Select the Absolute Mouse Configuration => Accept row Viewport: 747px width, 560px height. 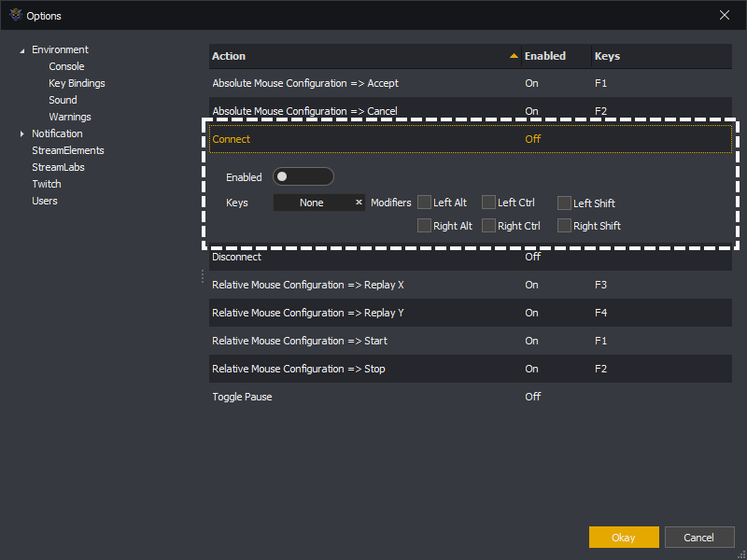pyautogui.click(x=471, y=83)
